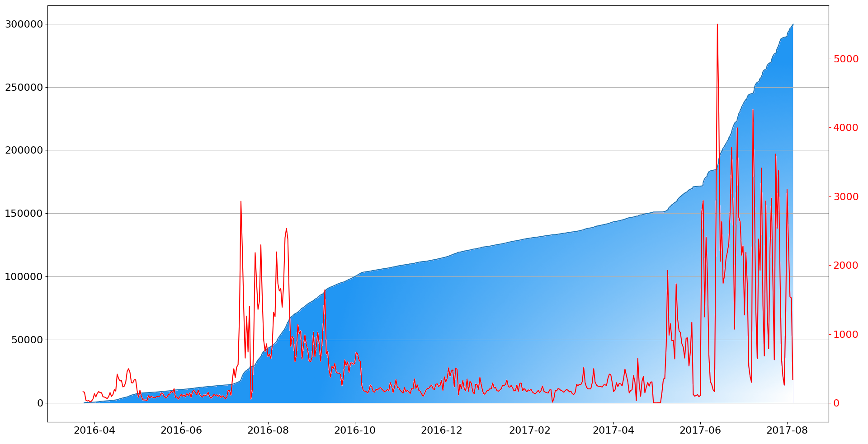Click the tallest red spike peak in mid-June 2017

pyautogui.click(x=717, y=24)
